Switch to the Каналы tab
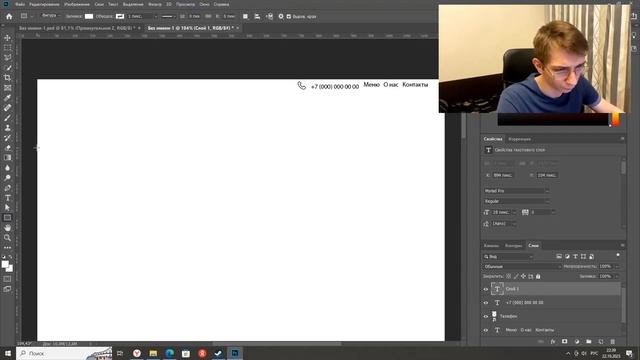This screenshot has width=640, height=360. point(491,246)
